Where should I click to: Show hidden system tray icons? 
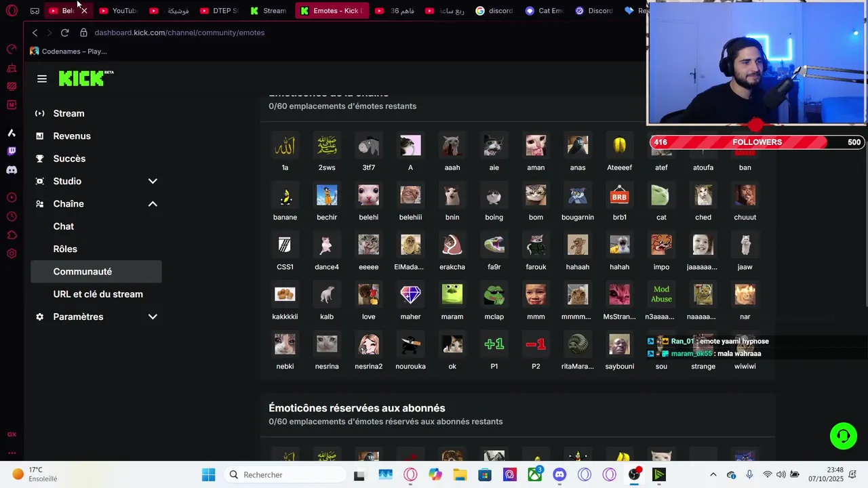(713, 474)
